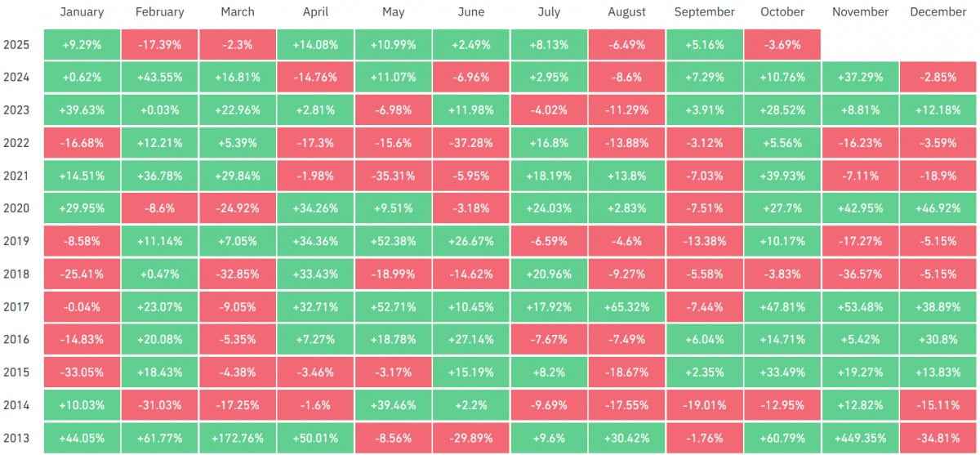Select the July 2018 +20.96% cell
980x455 pixels.
(549, 274)
